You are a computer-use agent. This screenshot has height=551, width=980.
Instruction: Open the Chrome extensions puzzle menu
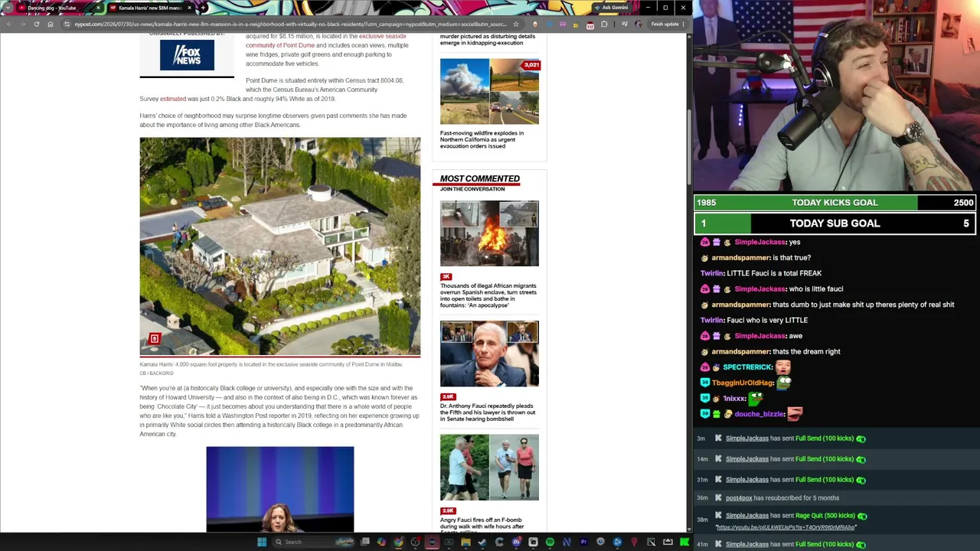(x=604, y=24)
